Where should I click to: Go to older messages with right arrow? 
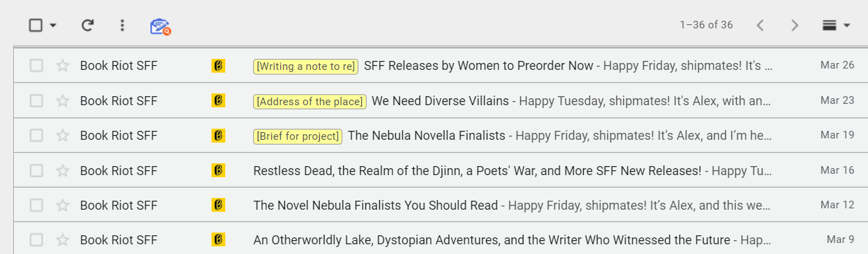795,26
